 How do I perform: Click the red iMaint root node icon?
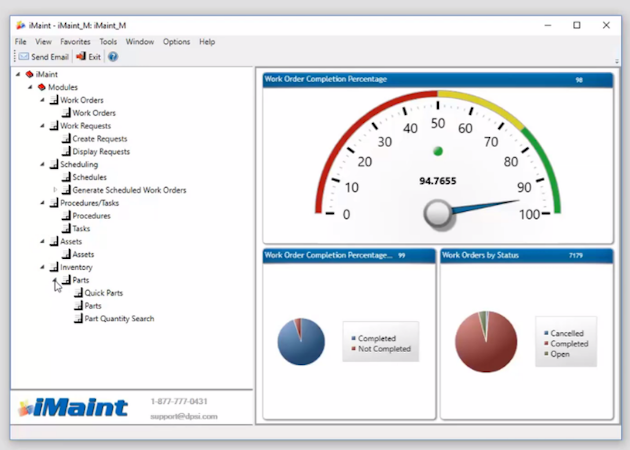click(29, 74)
